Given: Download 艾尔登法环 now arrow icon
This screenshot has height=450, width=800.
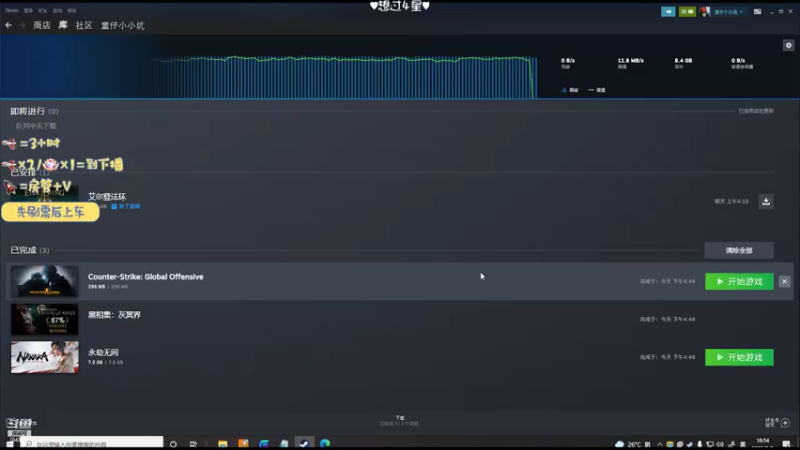Looking at the screenshot, I should tap(766, 201).
